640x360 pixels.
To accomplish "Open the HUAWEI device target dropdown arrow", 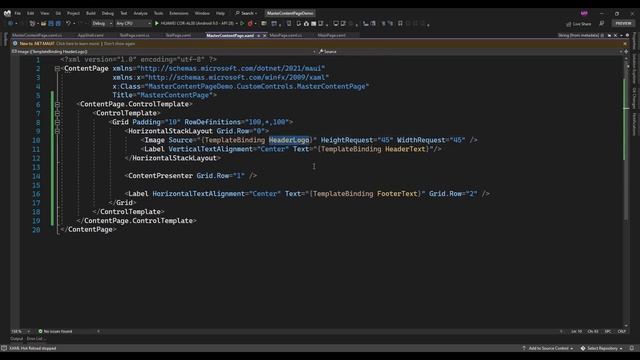I will pyautogui.click(x=237, y=24).
